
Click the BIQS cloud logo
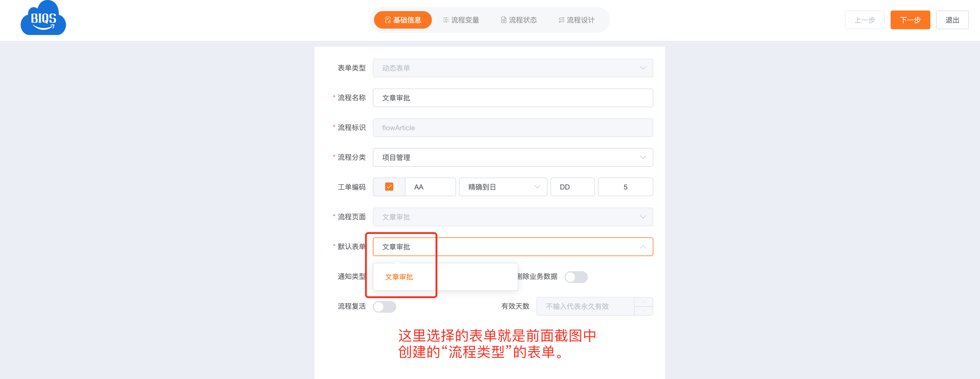click(x=43, y=18)
